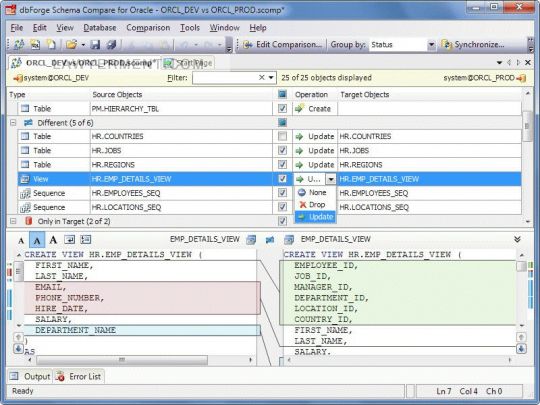Uncheck the HR.JOBS checkbox
The image size is (540, 405).
(282, 150)
